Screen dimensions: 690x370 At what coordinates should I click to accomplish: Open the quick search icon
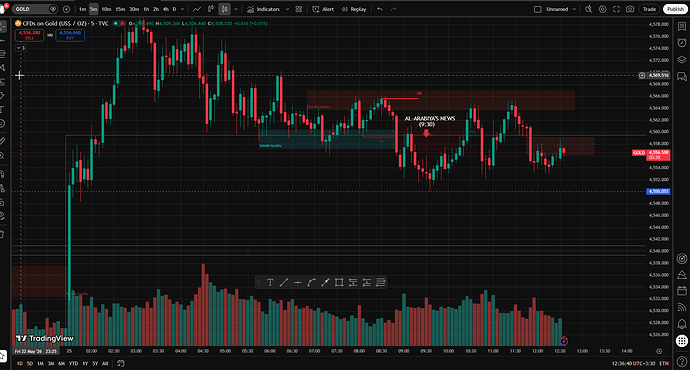(588, 9)
